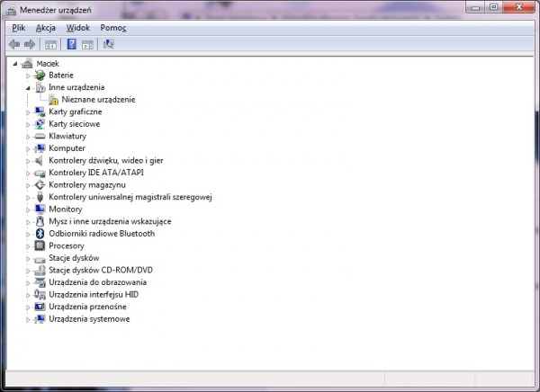
Task: Click the Urządzenia przenośne icon
Action: 40,307
